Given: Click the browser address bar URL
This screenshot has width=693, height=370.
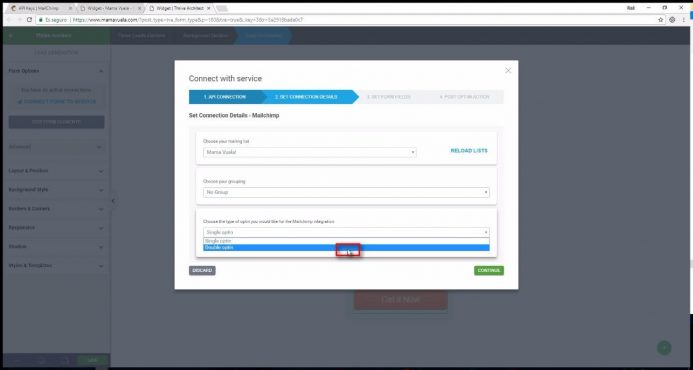Looking at the screenshot, I should pos(188,20).
